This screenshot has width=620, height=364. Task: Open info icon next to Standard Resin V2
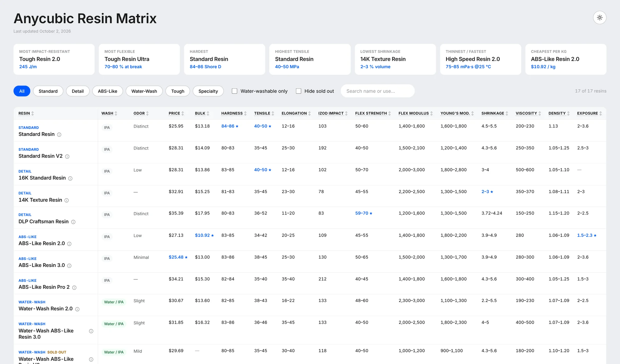point(67,157)
